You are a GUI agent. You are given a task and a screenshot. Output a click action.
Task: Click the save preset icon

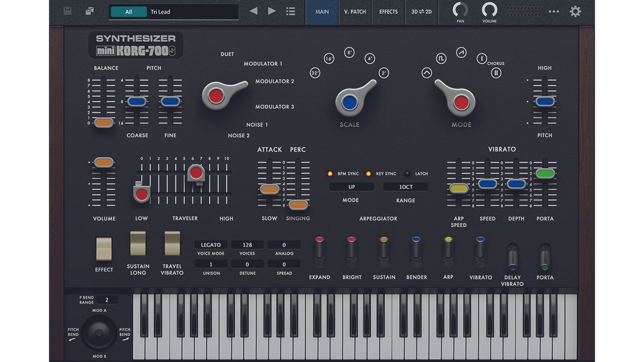click(67, 11)
